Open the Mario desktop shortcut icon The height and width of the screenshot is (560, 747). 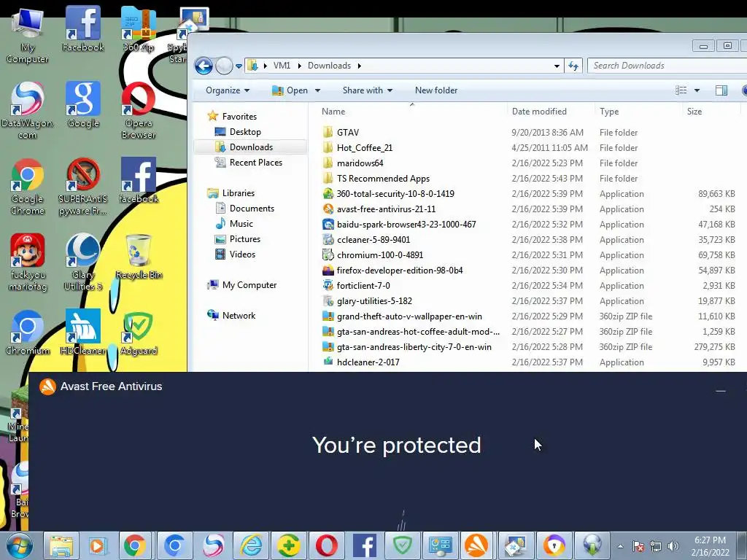pyautogui.click(x=27, y=262)
